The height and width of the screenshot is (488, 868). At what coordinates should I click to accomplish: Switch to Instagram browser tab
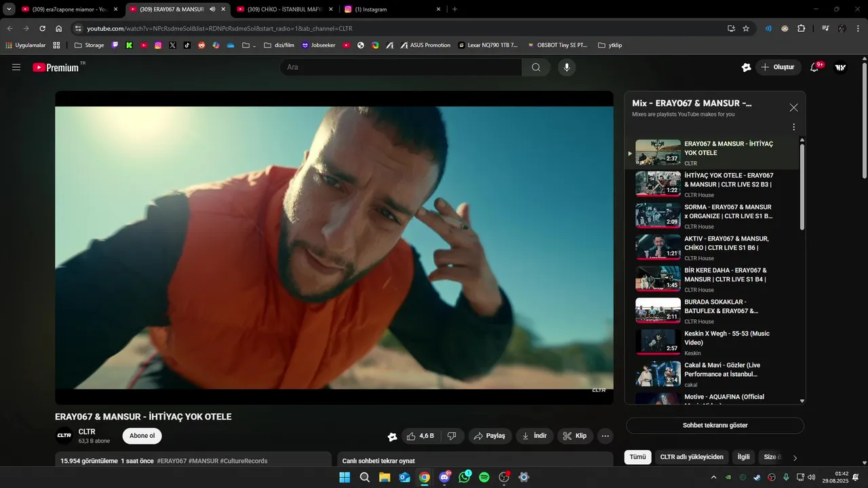[393, 9]
